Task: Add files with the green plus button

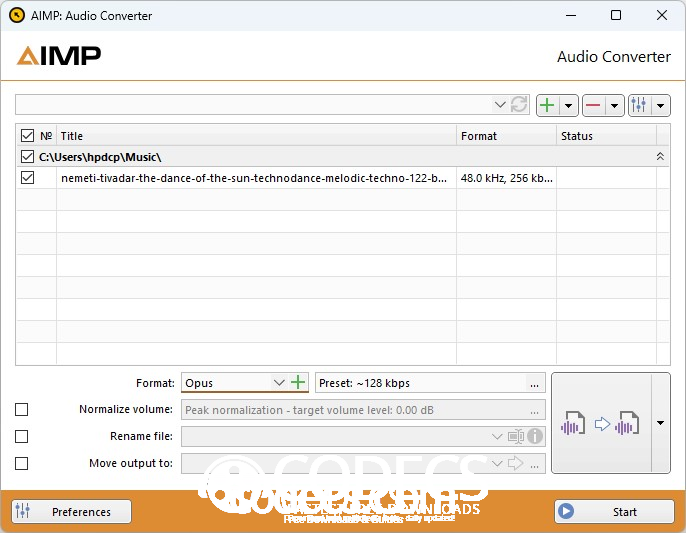Action: point(547,105)
